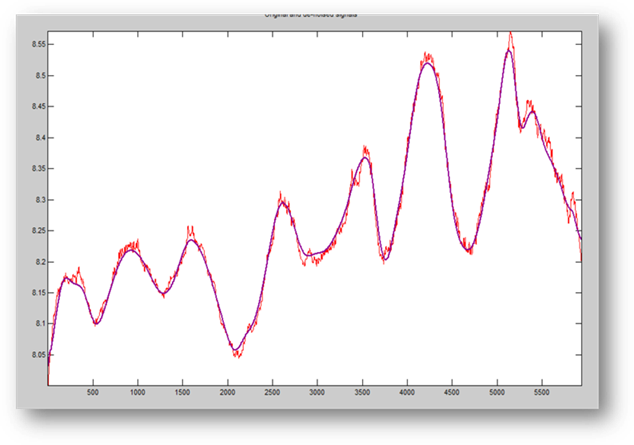The height and width of the screenshot is (445, 634).
Task: Select the 4000 x-axis tick label
Action: point(407,392)
